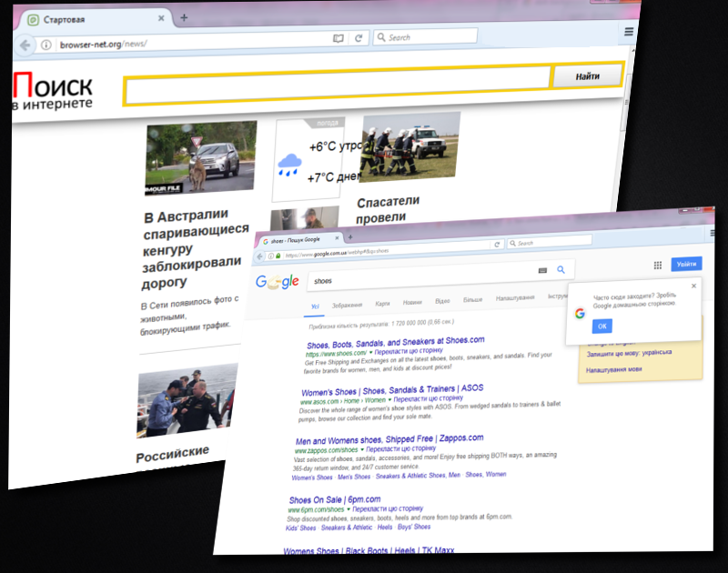Viewport: 728px width, 573px height.
Task: Click the Увійти sign-in button
Action: pyautogui.click(x=686, y=264)
